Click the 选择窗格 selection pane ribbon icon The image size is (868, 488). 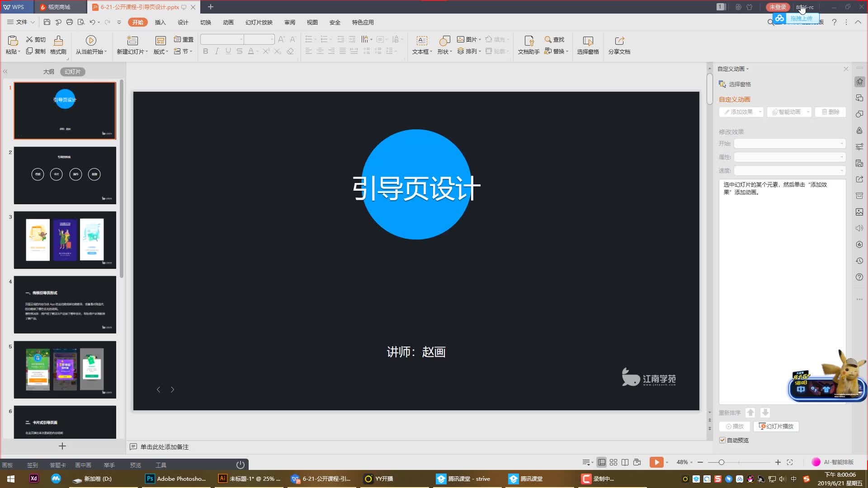point(588,41)
